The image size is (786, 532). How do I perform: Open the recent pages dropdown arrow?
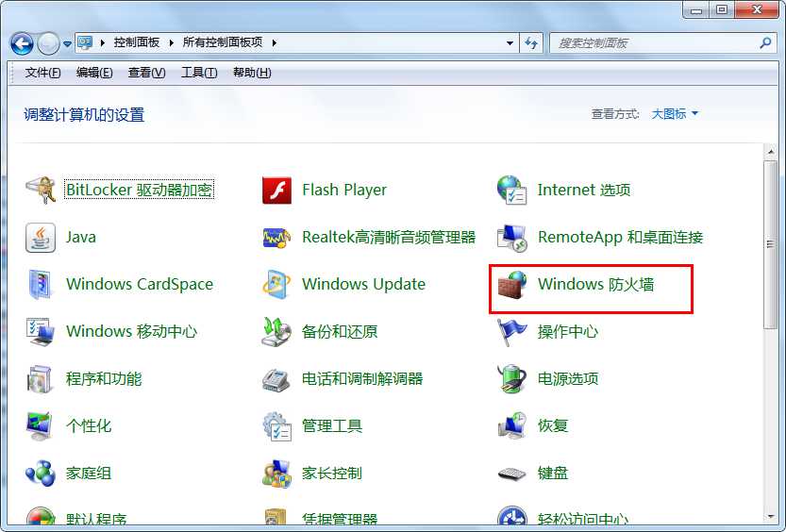coord(67,44)
